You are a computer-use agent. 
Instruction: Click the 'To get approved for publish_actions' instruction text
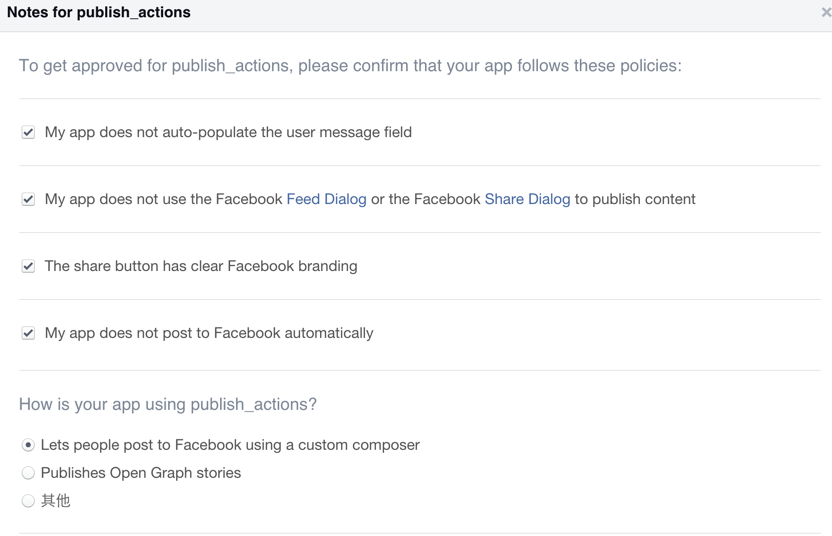350,66
